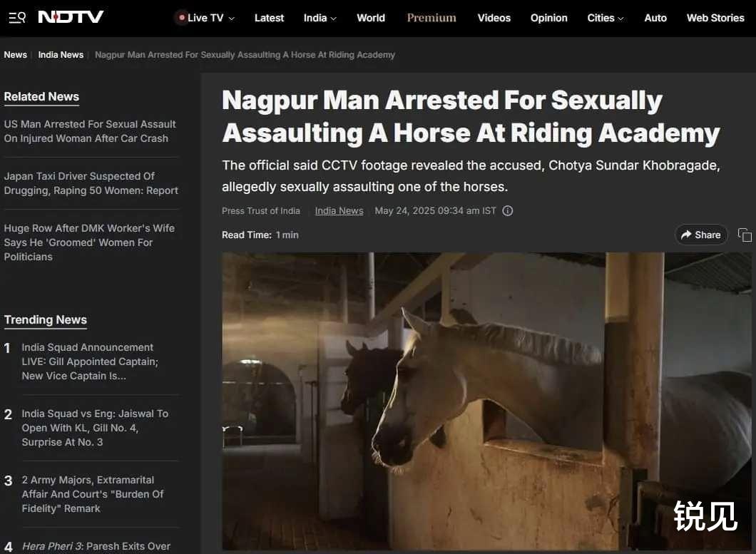Click the India News breadcrumb link
The height and width of the screenshot is (554, 756).
point(61,55)
